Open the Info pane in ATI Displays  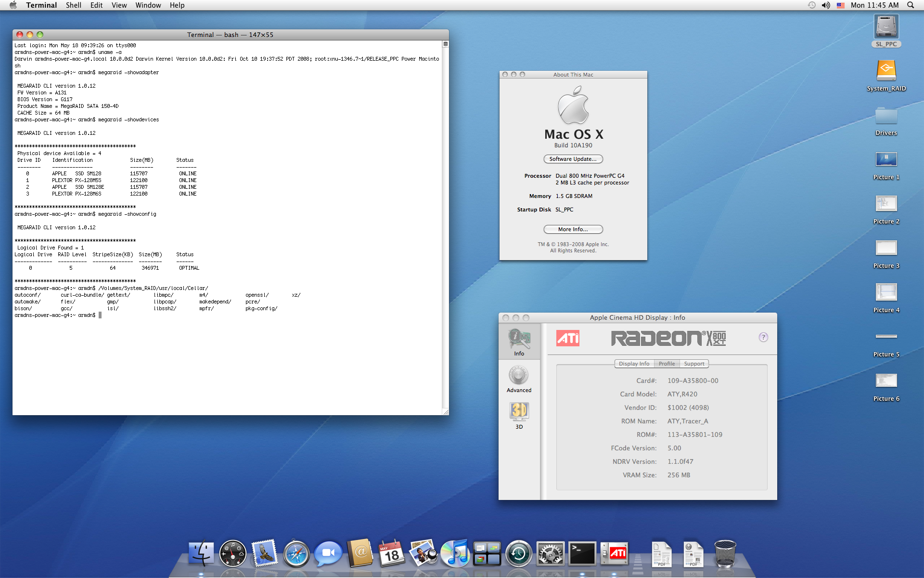(519, 342)
